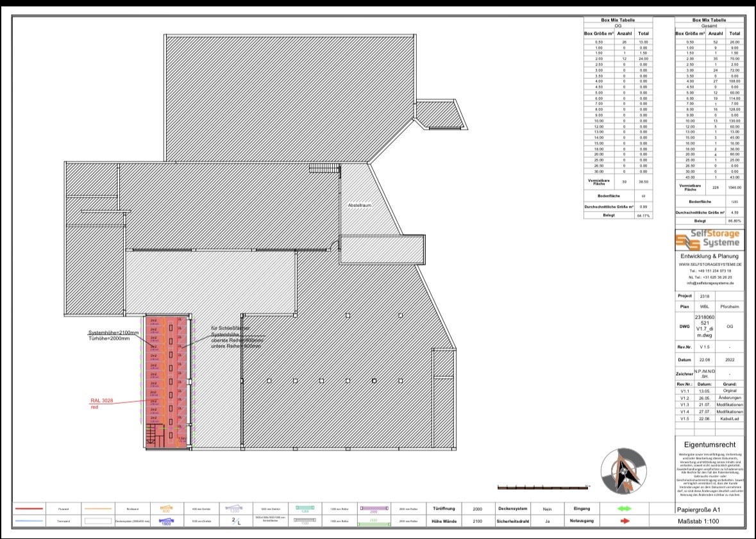The height and width of the screenshot is (539, 756).
Task: Click the green 2500 mm roller door symbol
Action: (x=374, y=522)
